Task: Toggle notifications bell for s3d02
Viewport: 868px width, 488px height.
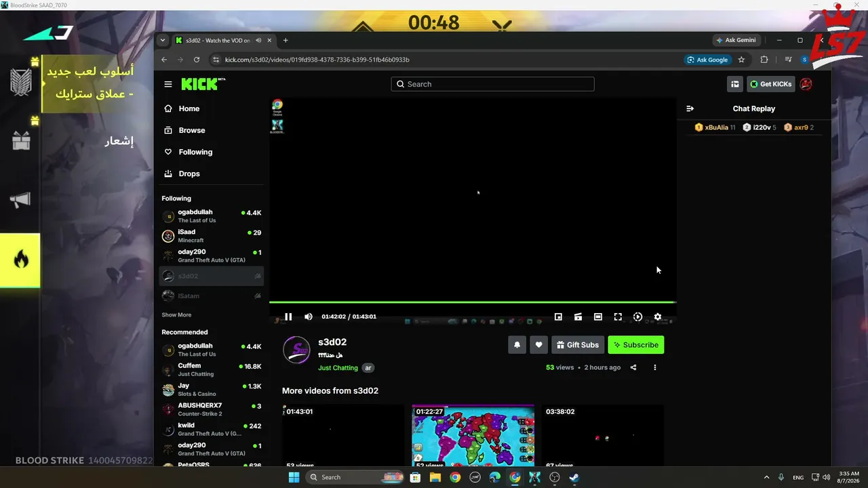Action: tap(517, 345)
